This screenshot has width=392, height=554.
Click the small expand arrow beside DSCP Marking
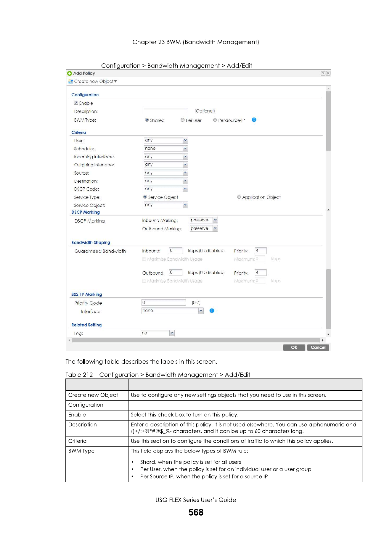coord(328,210)
